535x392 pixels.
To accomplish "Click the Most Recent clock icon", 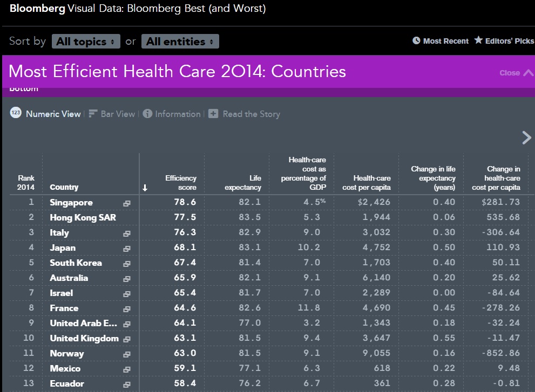I will (x=416, y=41).
